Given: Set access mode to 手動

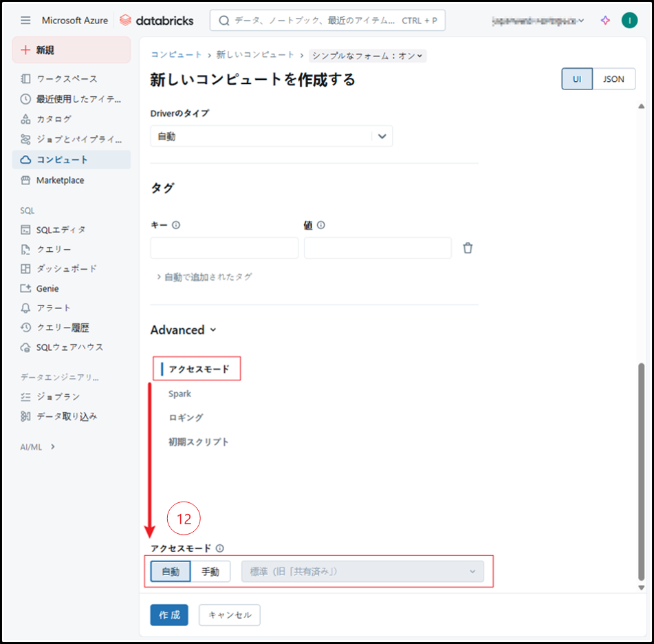Looking at the screenshot, I should tap(210, 571).
